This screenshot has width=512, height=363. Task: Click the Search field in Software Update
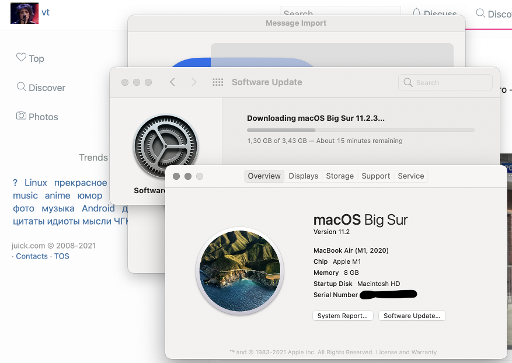pos(445,82)
